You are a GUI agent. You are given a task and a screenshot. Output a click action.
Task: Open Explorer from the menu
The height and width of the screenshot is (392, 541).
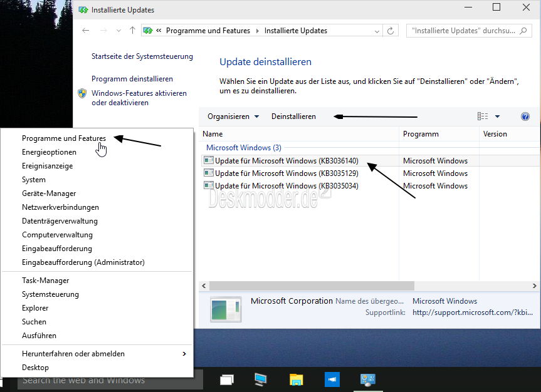(35, 308)
